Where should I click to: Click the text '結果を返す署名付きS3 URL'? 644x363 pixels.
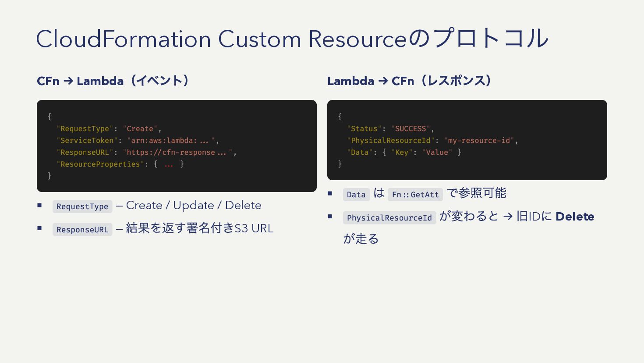click(x=200, y=228)
